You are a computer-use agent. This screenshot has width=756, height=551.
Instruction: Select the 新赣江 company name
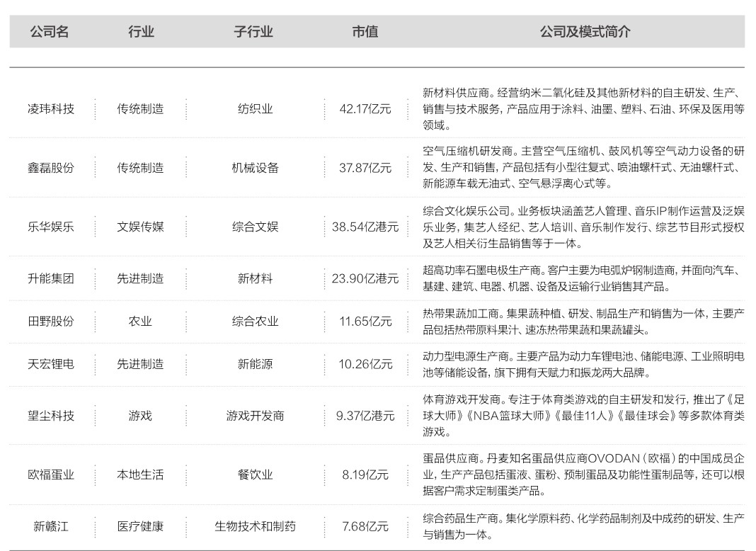(x=50, y=526)
